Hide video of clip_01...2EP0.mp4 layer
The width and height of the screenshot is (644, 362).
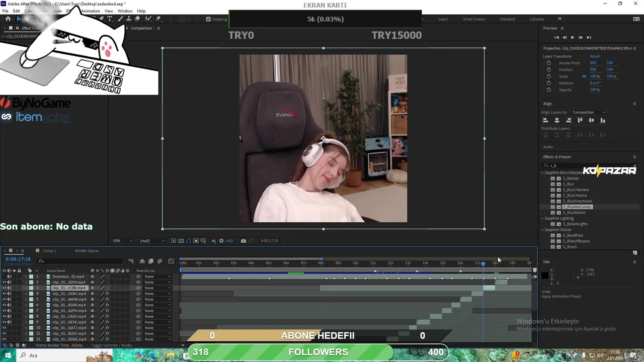(x=4, y=282)
